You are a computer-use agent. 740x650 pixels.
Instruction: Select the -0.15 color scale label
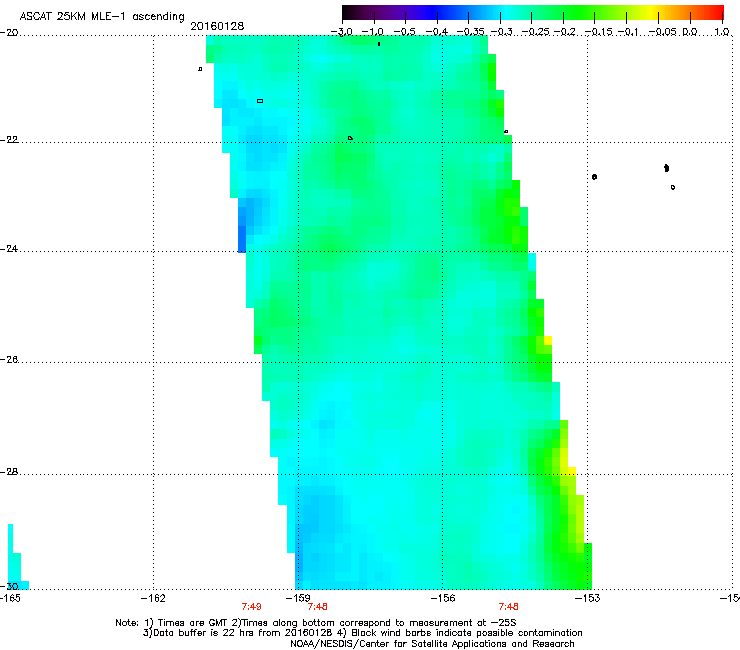598,32
